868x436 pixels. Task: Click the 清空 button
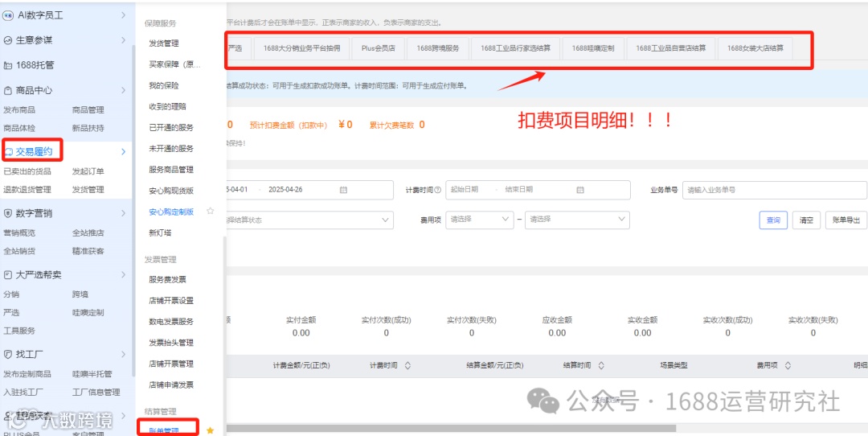806,220
